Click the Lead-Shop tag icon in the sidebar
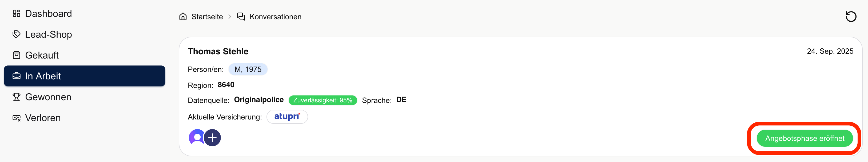This screenshot has height=162, width=868. pyautogui.click(x=17, y=34)
